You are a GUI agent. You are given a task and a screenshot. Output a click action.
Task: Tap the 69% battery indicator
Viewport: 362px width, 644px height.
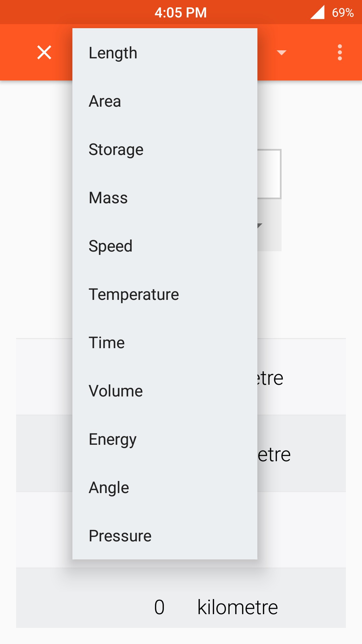coord(343,13)
